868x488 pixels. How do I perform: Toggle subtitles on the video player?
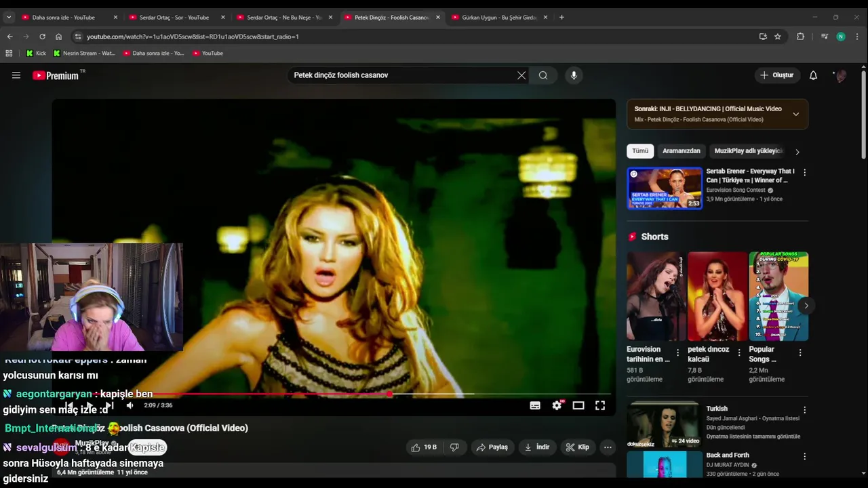(535, 405)
